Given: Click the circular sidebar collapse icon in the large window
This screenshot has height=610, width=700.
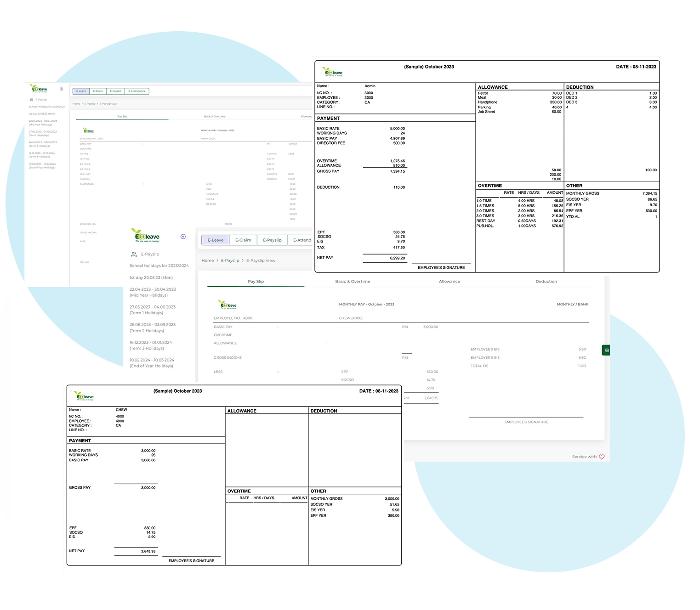Looking at the screenshot, I should (x=183, y=237).
